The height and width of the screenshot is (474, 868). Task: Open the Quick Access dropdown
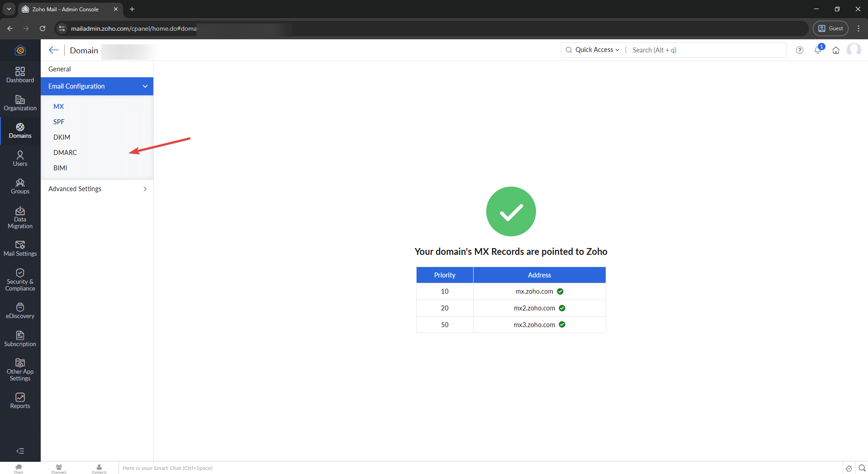(x=597, y=50)
